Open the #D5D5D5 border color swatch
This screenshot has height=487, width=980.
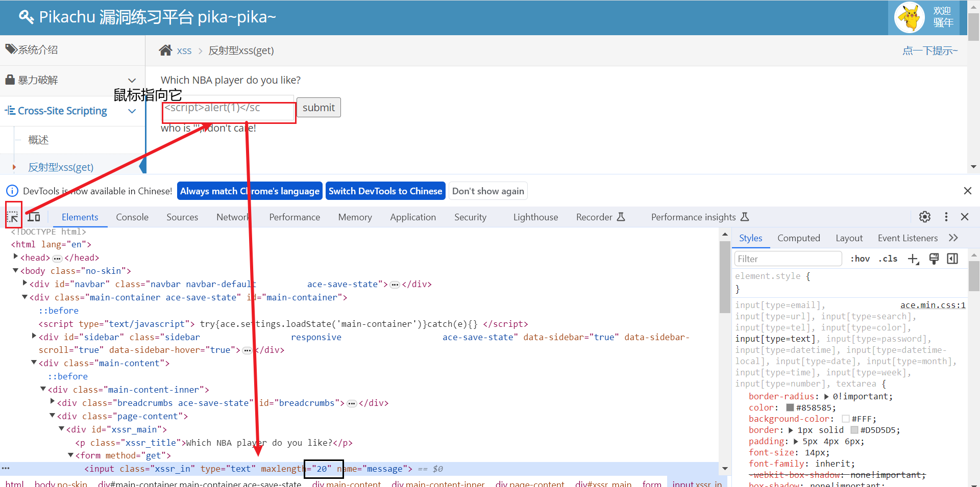[x=854, y=430]
